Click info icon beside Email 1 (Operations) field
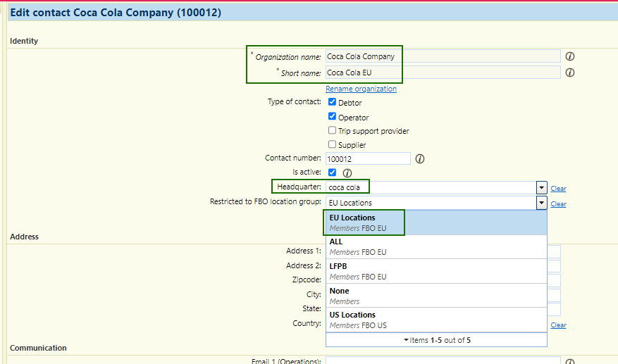Screen dimensions: 618x364 [x=569, y=361]
